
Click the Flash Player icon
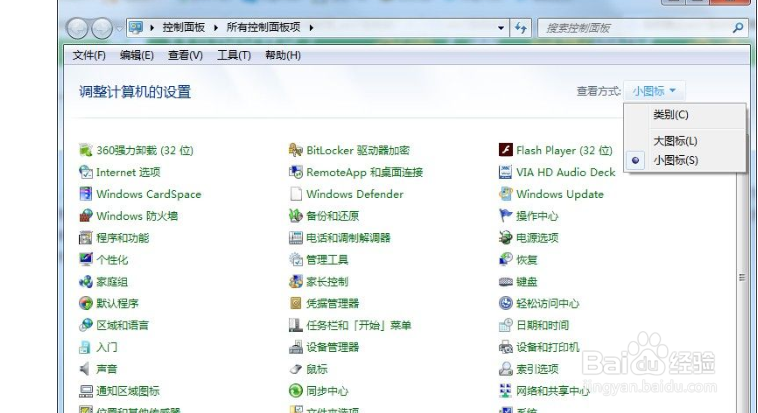[506, 150]
